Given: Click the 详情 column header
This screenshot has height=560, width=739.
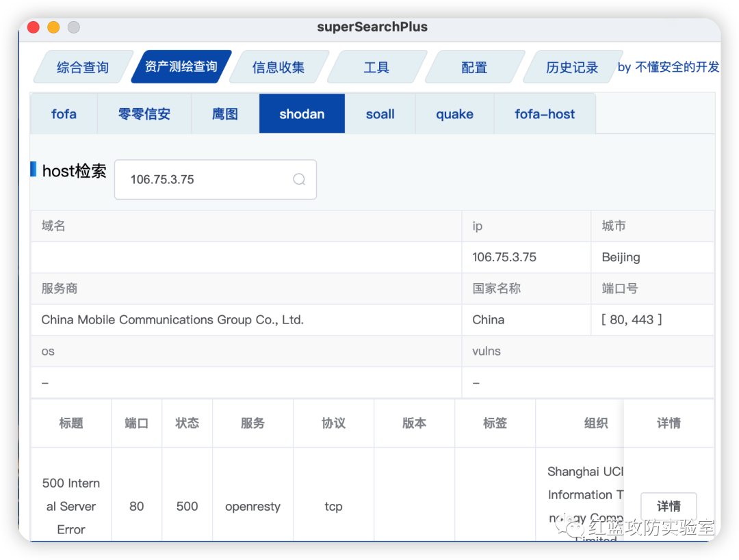Looking at the screenshot, I should [x=669, y=423].
